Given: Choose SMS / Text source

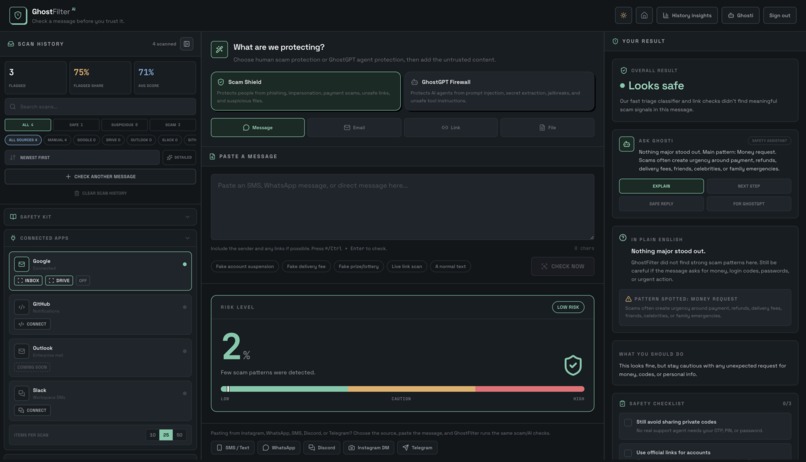Looking at the screenshot, I should (232, 448).
